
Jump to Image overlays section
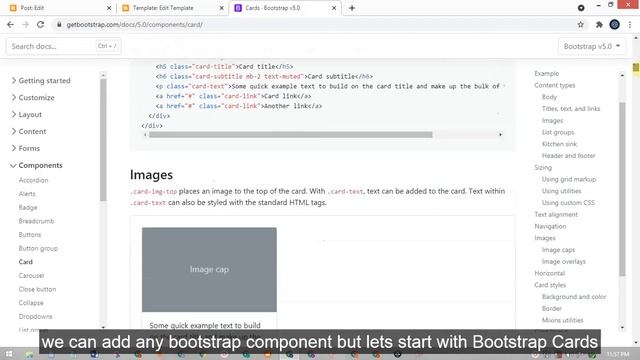563,262
